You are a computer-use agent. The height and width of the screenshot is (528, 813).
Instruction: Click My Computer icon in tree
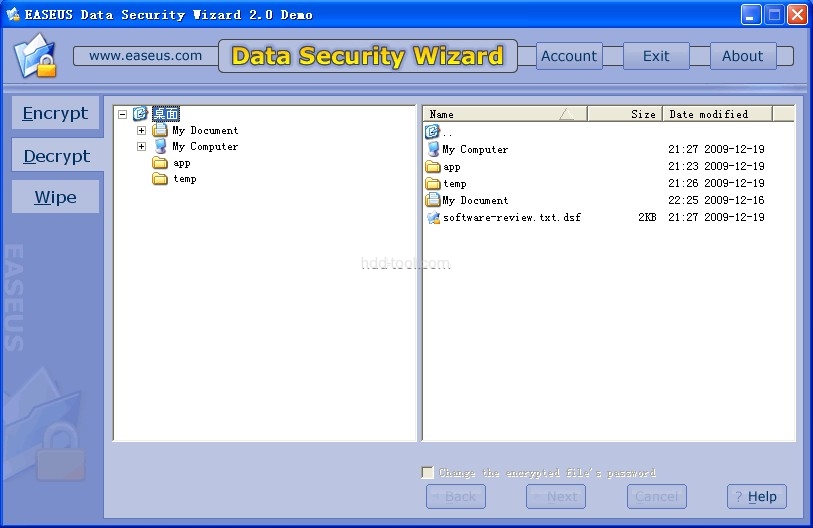(160, 146)
